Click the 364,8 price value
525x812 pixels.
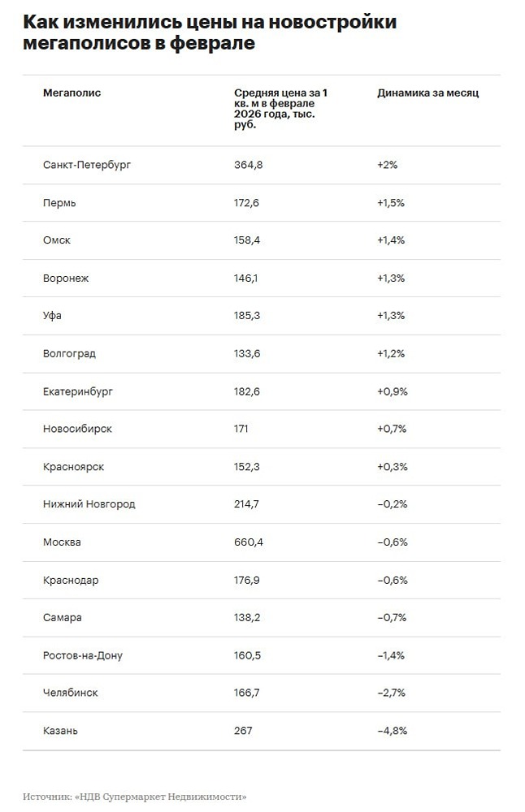[x=248, y=165]
